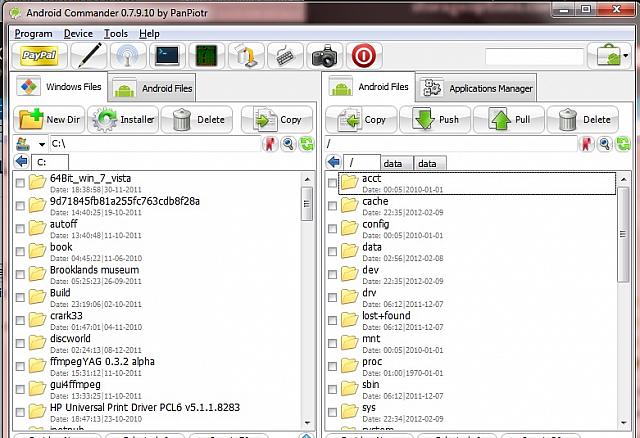Take a screenshot with the camera icon
The height and width of the screenshot is (438, 640).
[324, 56]
